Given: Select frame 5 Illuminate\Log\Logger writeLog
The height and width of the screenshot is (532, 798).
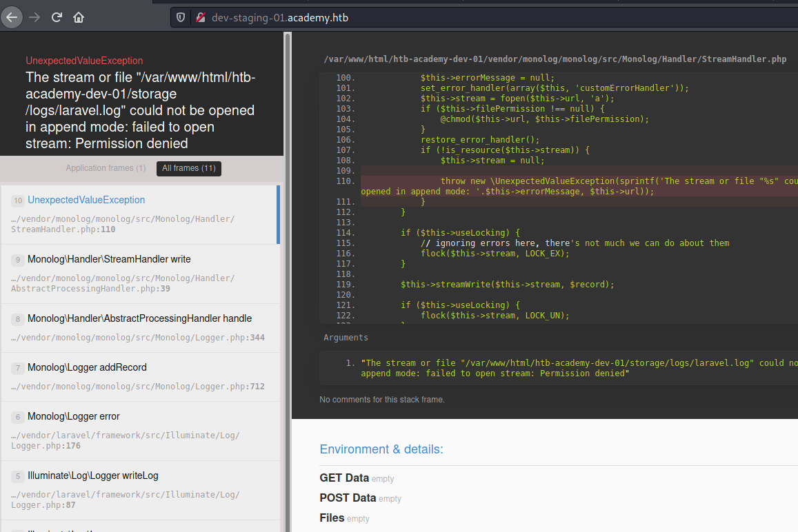Looking at the screenshot, I should [x=92, y=476].
